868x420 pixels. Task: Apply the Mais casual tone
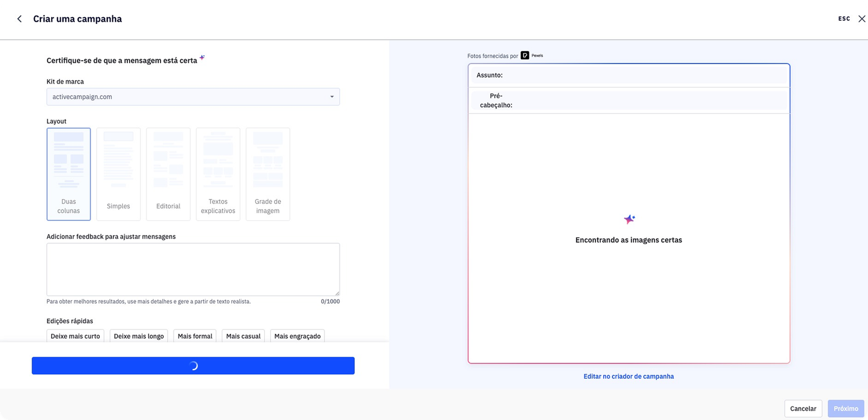[243, 336]
